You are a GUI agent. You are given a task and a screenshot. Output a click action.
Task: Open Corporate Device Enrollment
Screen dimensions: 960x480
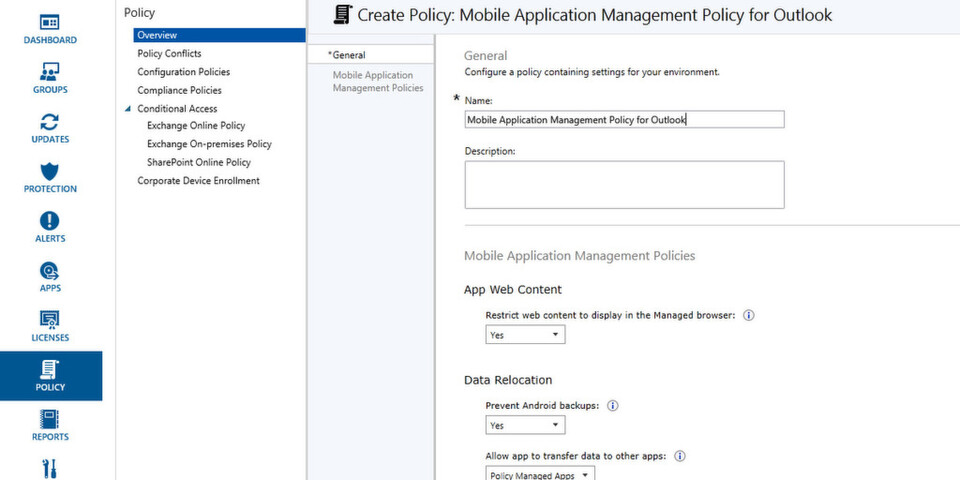(x=198, y=181)
